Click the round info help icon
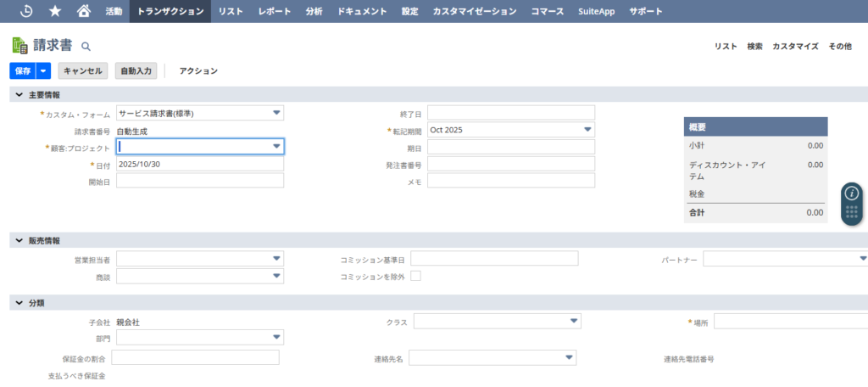 coord(852,193)
